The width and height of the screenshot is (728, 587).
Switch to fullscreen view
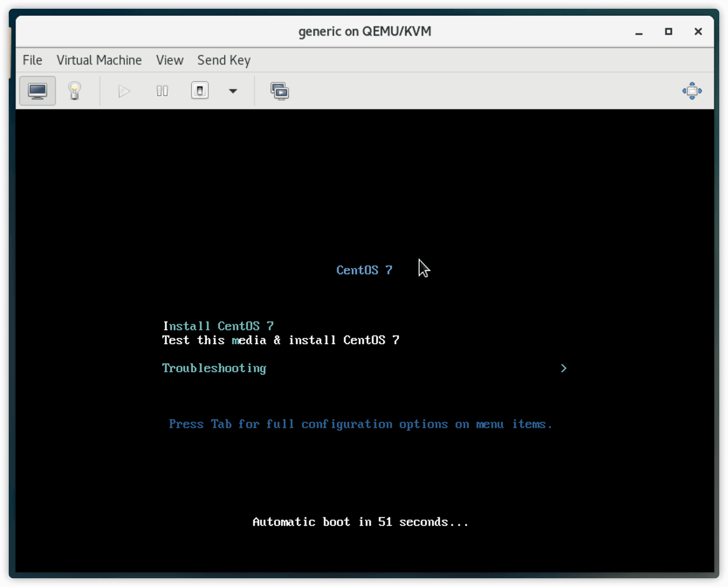[x=692, y=91]
